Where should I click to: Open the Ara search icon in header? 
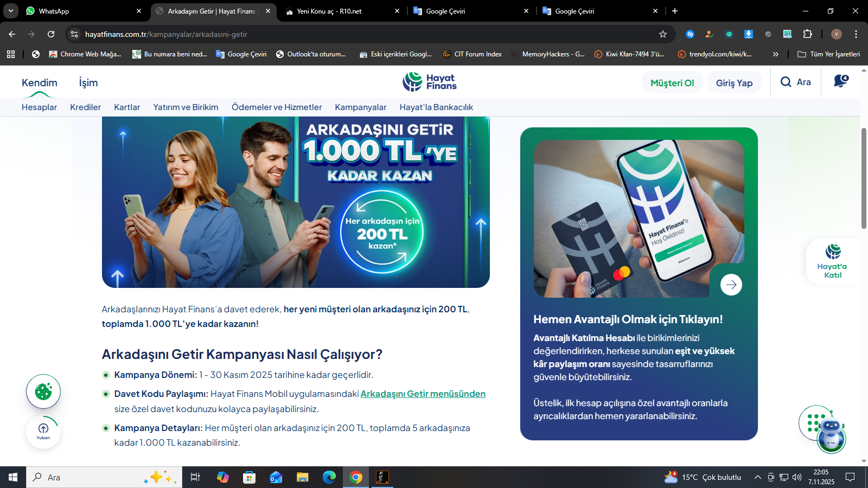pyautogui.click(x=795, y=82)
